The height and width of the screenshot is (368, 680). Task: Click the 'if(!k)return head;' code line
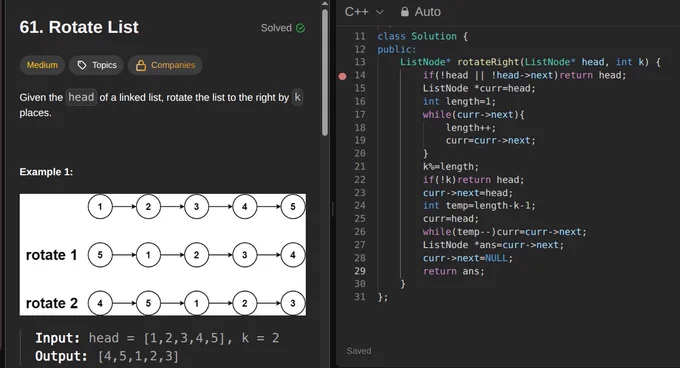[x=474, y=179]
